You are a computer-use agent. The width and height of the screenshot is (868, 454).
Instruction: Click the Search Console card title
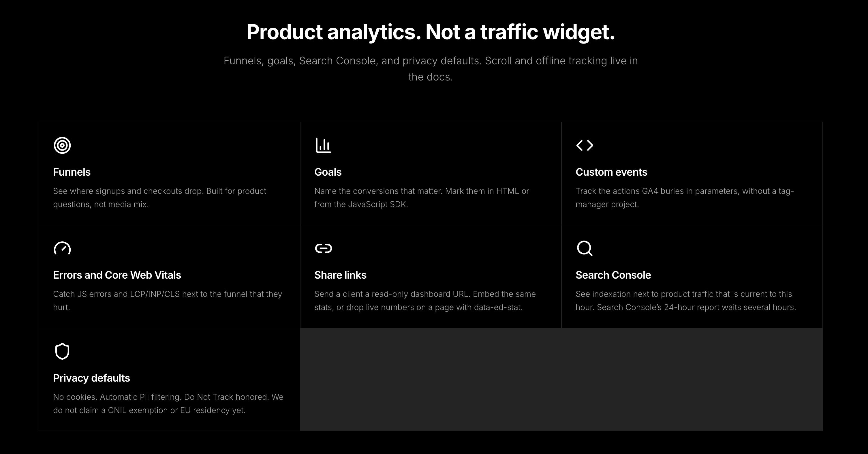[613, 275]
